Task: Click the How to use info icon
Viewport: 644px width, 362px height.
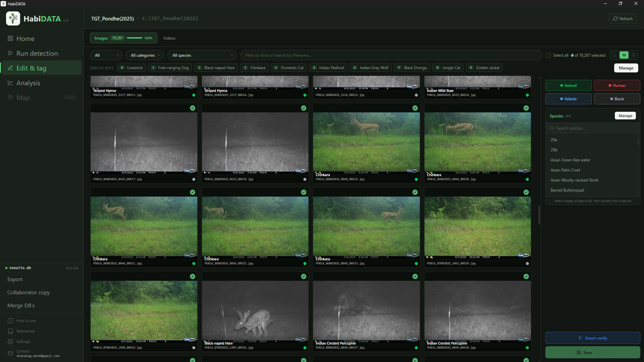Action: point(10,321)
